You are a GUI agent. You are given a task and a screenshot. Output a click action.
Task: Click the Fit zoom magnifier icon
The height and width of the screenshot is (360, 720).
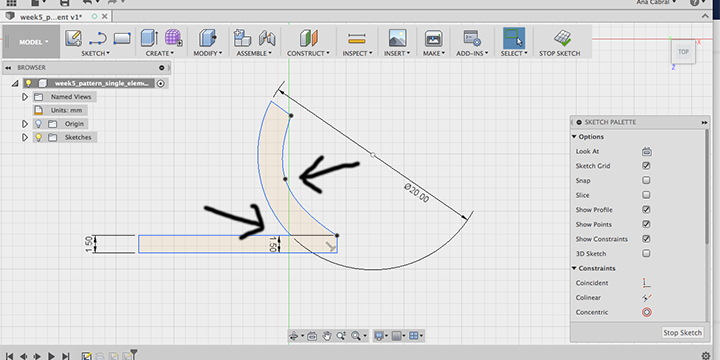point(355,336)
